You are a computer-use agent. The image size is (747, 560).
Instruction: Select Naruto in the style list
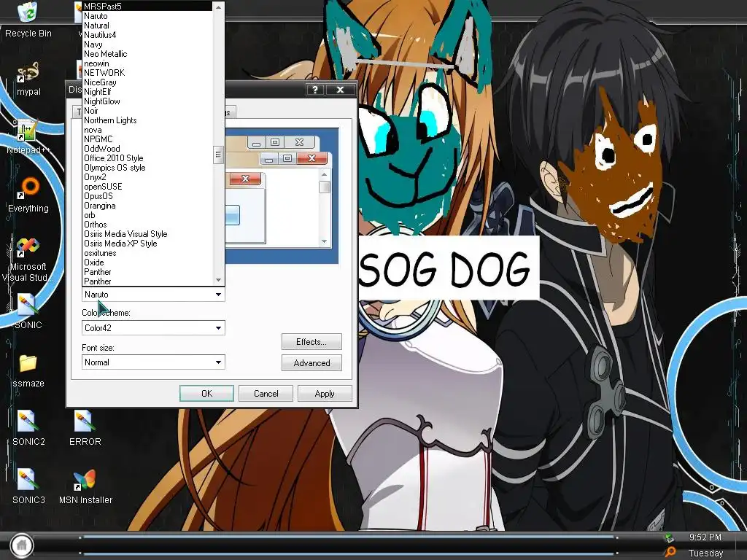[147, 16]
